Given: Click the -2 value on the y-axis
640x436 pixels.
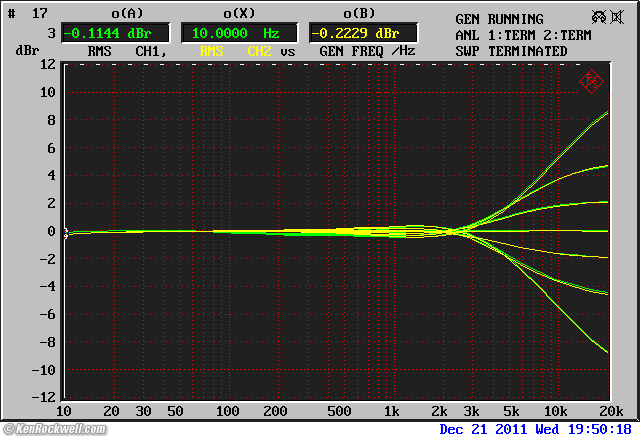Looking at the screenshot, I should (48, 259).
